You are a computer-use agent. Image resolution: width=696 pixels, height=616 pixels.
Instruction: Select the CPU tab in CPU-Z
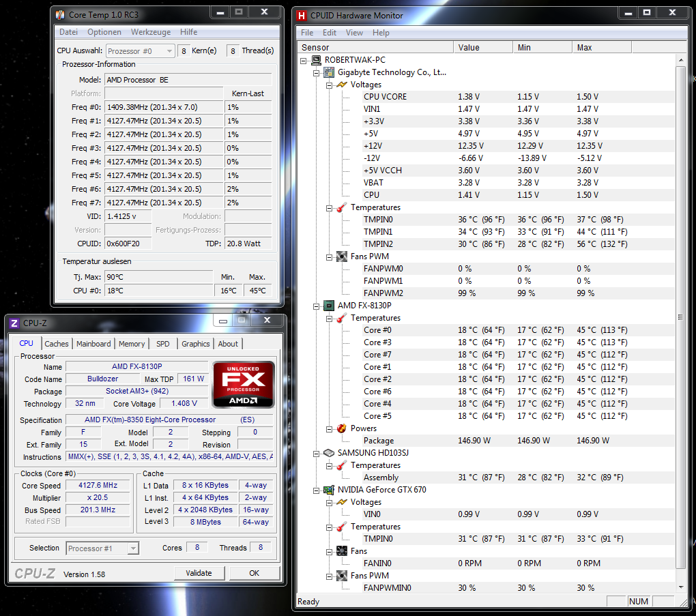[x=26, y=343]
